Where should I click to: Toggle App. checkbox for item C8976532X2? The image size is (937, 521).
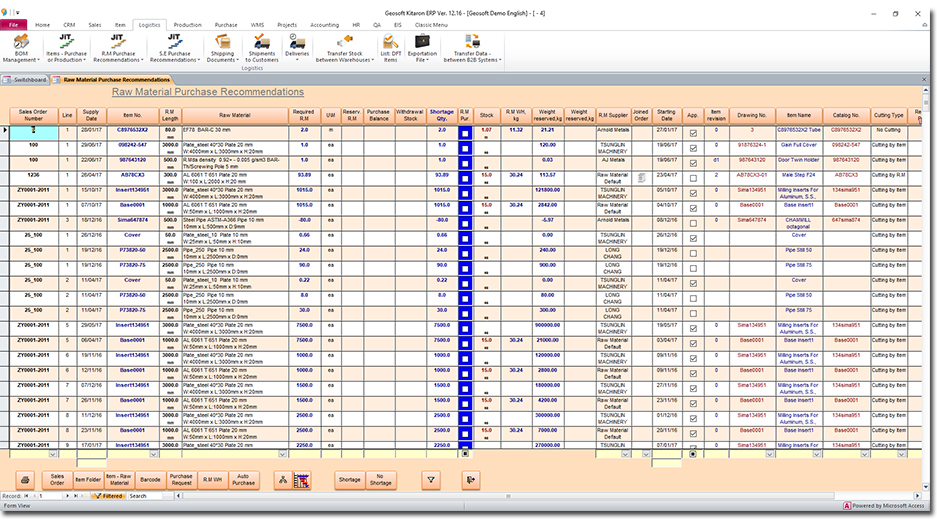693,133
